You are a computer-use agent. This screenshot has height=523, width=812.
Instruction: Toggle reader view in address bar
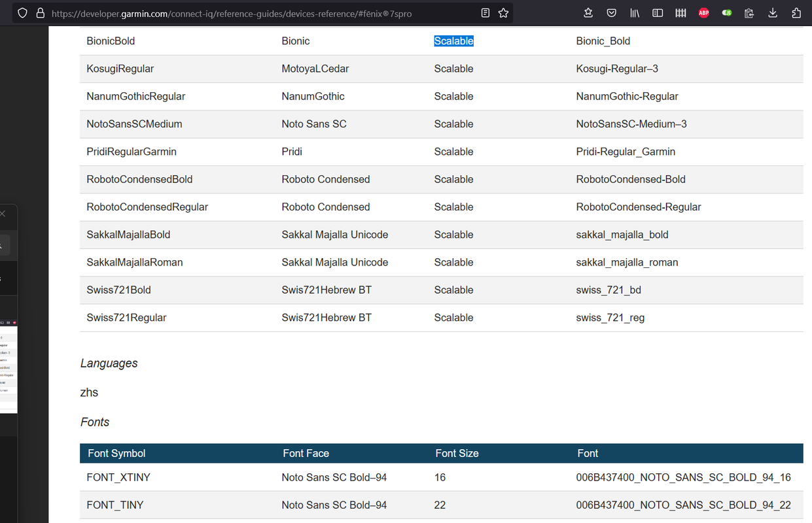pyautogui.click(x=485, y=13)
